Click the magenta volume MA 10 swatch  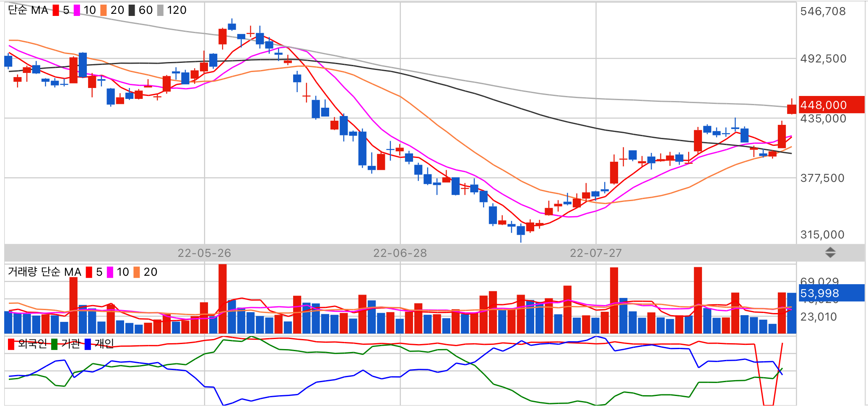[x=110, y=272]
